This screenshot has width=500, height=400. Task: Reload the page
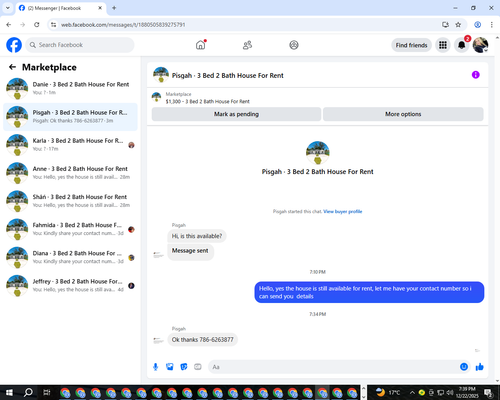(x=37, y=25)
